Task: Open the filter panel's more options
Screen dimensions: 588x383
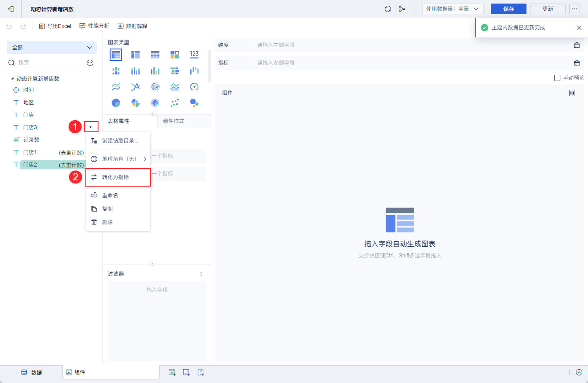Action: 201,274
